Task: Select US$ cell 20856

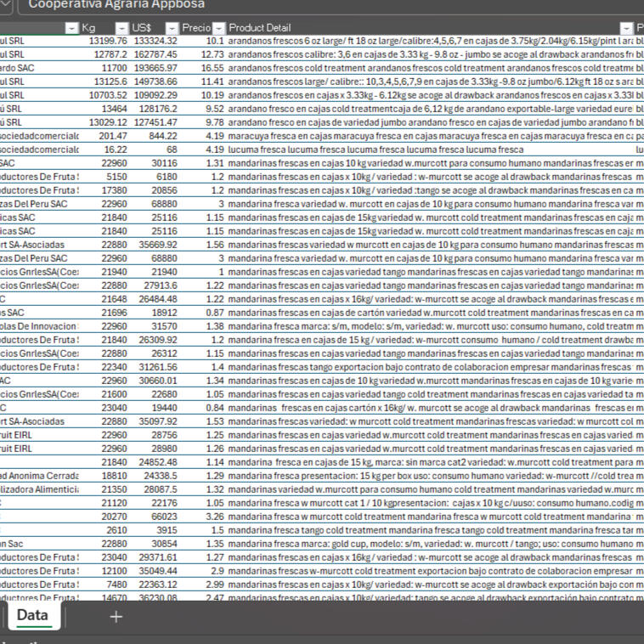Action: (154, 190)
